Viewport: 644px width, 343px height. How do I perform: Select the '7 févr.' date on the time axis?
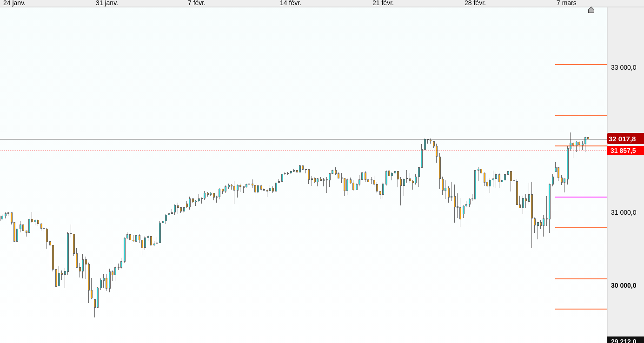pyautogui.click(x=197, y=3)
